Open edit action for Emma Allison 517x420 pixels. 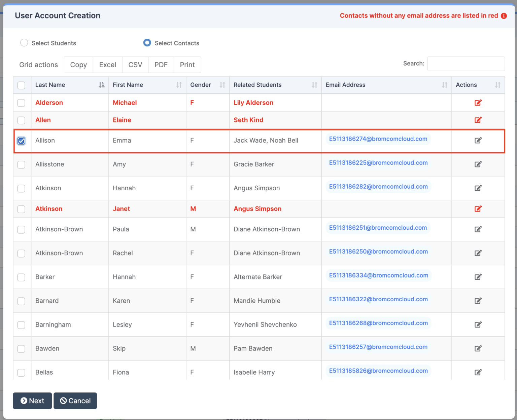point(478,141)
